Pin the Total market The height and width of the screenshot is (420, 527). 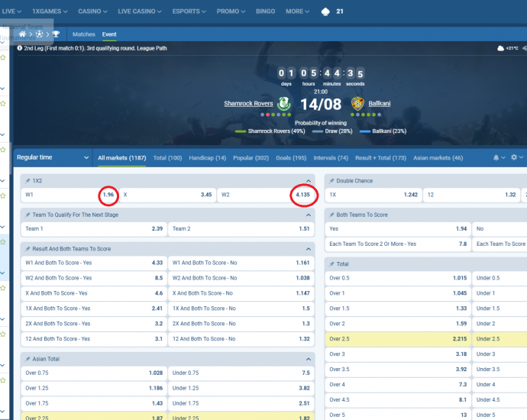tap(331, 264)
